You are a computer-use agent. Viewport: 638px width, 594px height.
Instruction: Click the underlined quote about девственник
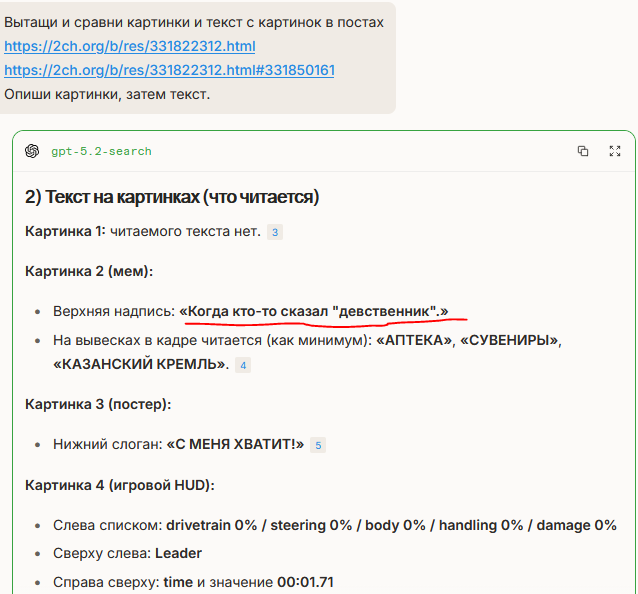(314, 311)
